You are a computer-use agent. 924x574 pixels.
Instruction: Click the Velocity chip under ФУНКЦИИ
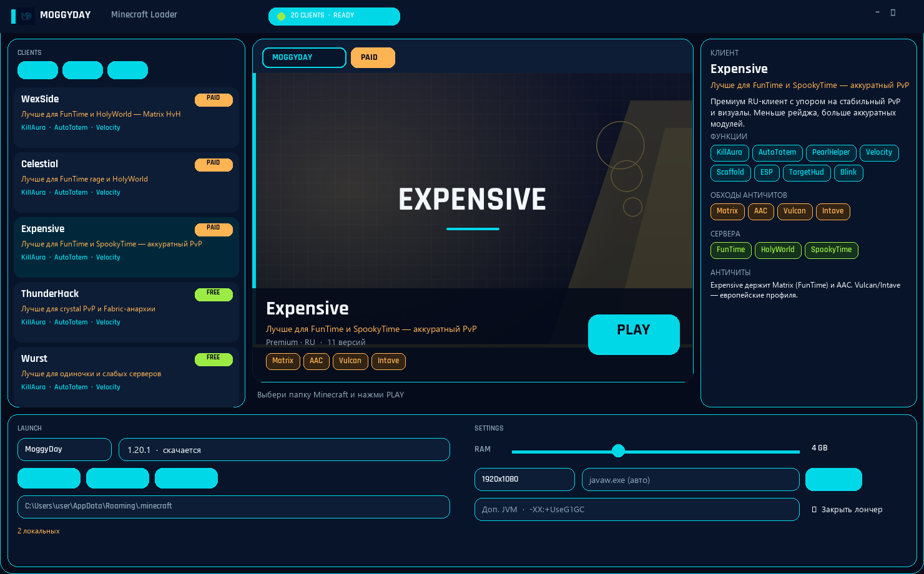(879, 153)
